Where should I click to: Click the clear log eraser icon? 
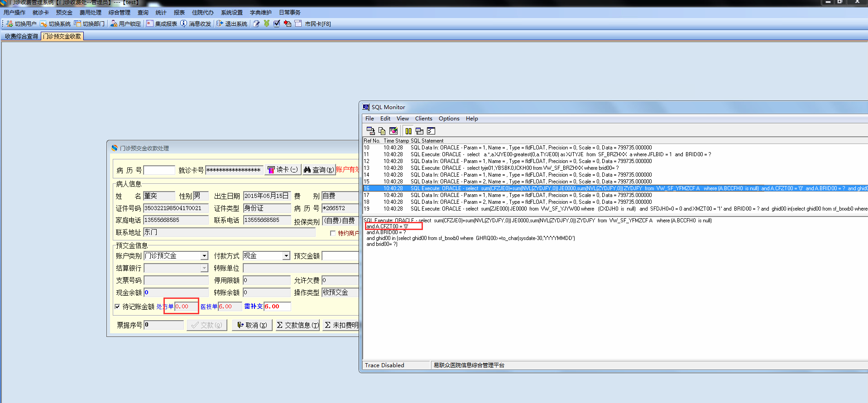coord(393,131)
